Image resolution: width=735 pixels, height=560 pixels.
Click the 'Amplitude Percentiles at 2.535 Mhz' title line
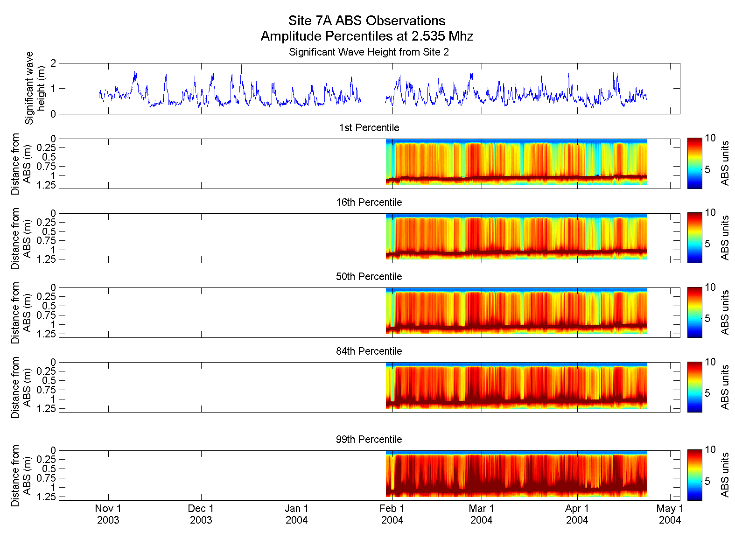367,36
